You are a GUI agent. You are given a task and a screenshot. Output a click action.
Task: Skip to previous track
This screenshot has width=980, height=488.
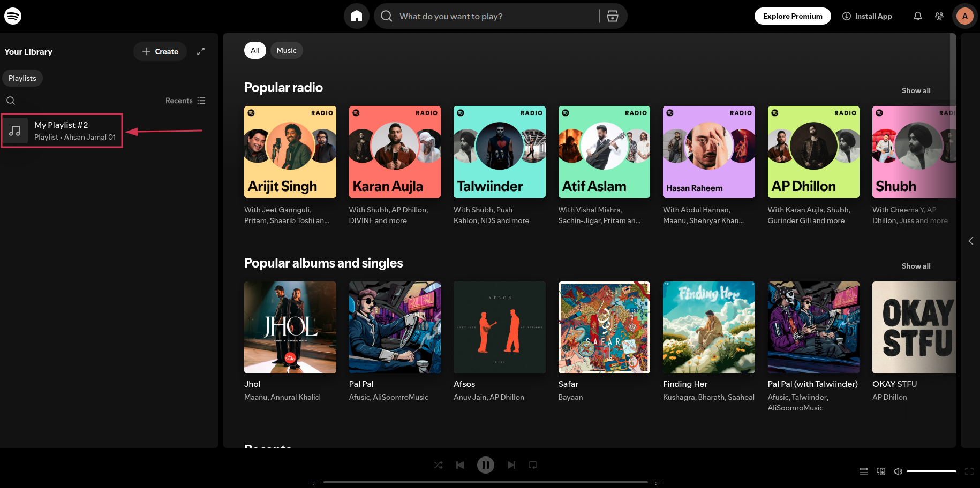click(x=460, y=465)
